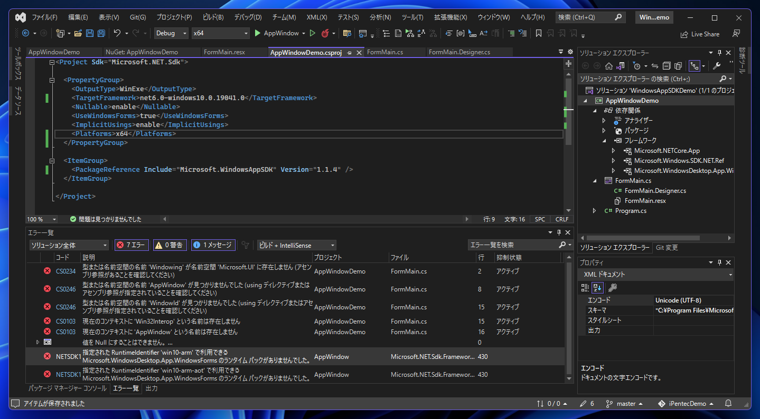The image size is (760, 419).
Task: Toggle Alphabetical sort in Properties panel
Action: [597, 288]
